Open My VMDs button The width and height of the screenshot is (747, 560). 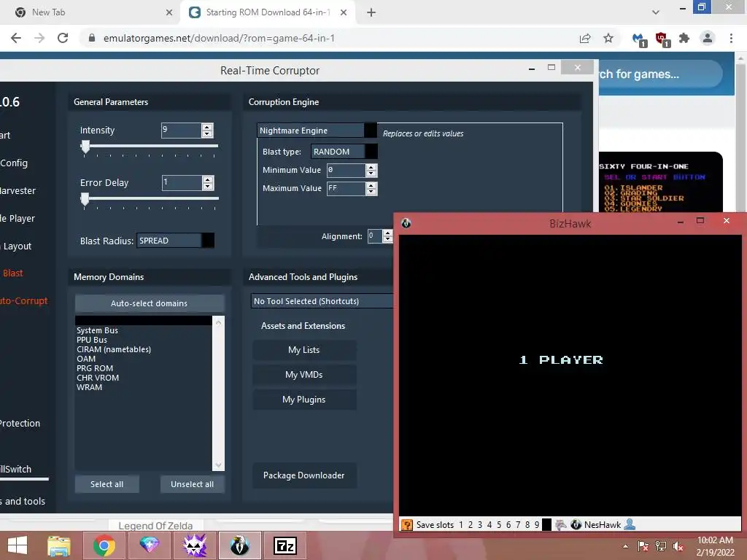pyautogui.click(x=304, y=375)
